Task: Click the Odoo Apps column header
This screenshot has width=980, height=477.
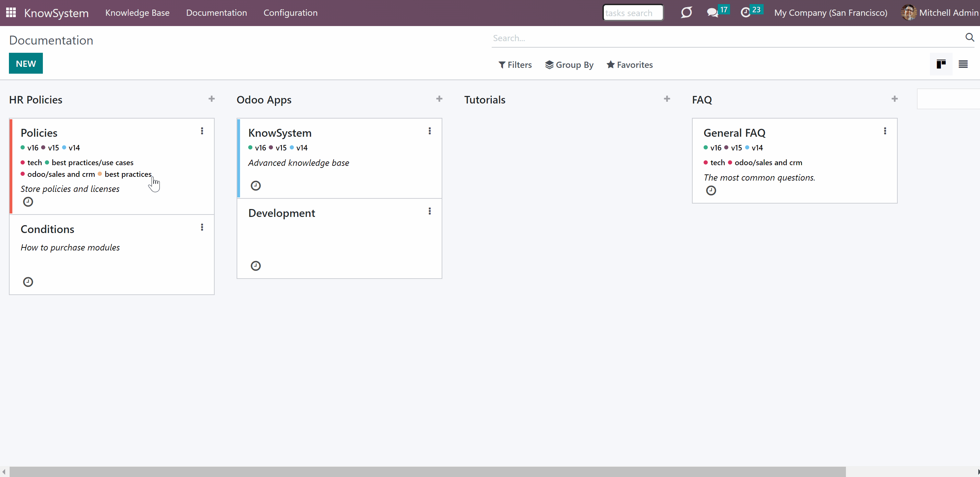Action: tap(264, 100)
